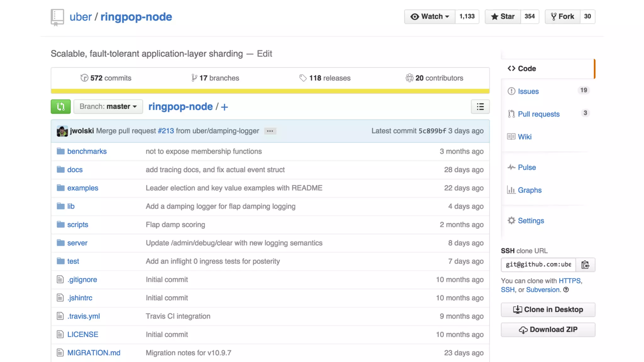Open the Branch master dropdown
The width and height of the screenshot is (644, 362).
108,107
